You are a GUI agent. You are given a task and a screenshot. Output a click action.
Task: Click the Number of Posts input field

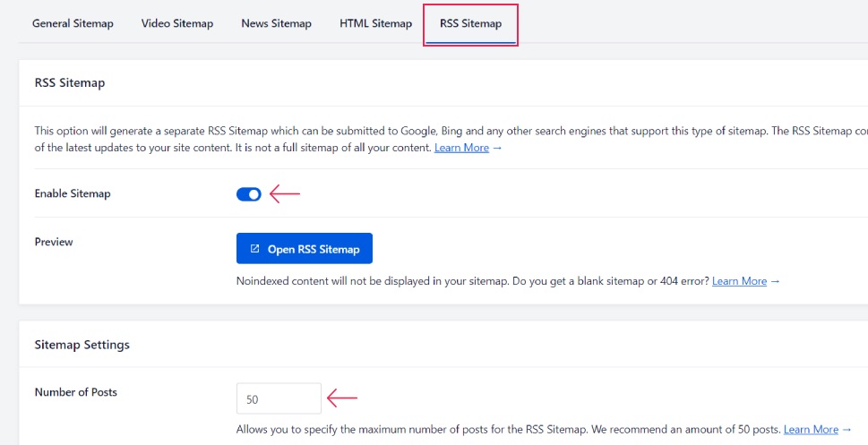(x=279, y=398)
